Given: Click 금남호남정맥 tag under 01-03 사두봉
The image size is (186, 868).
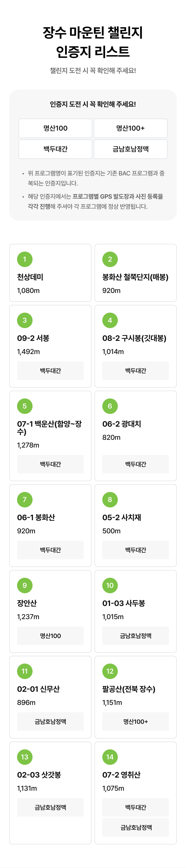Looking at the screenshot, I should pos(136,636).
